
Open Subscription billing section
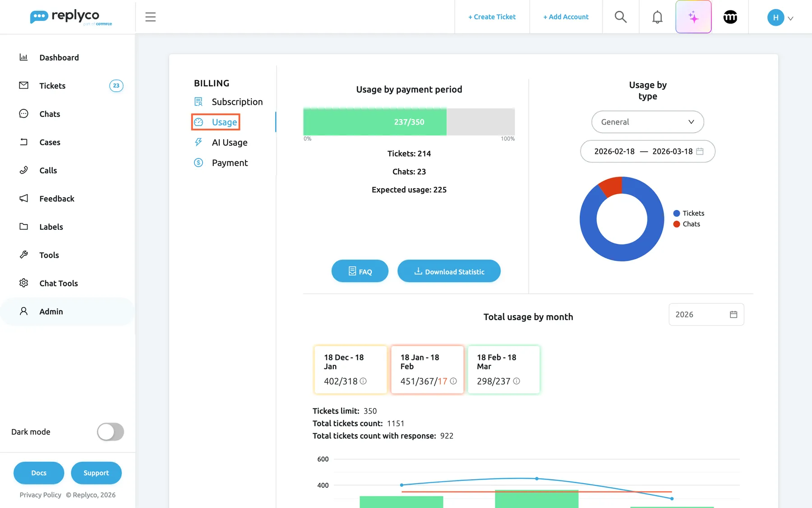[228, 102]
